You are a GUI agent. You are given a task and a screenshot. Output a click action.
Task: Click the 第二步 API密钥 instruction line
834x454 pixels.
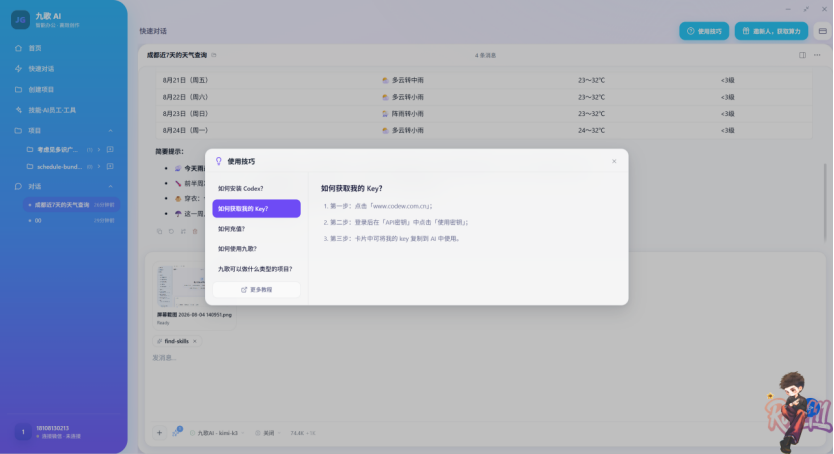pos(396,222)
